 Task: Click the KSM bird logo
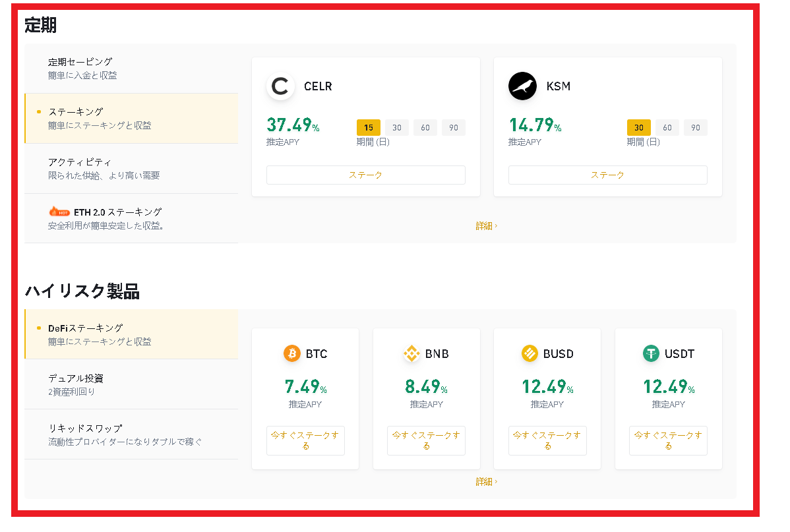(x=522, y=86)
